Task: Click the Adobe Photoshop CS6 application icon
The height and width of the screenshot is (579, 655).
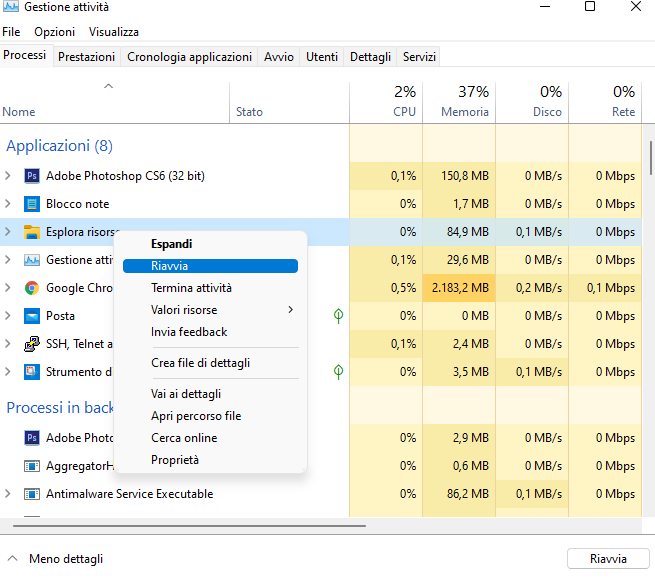Action: [x=31, y=176]
